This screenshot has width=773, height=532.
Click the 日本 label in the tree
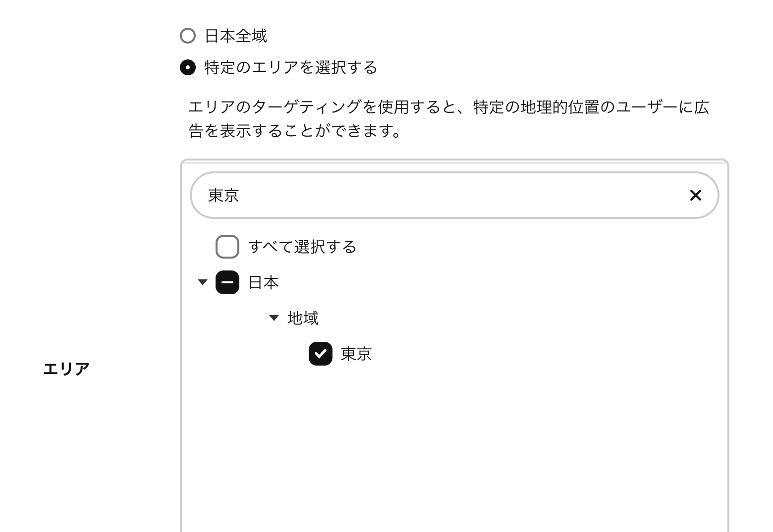263,282
